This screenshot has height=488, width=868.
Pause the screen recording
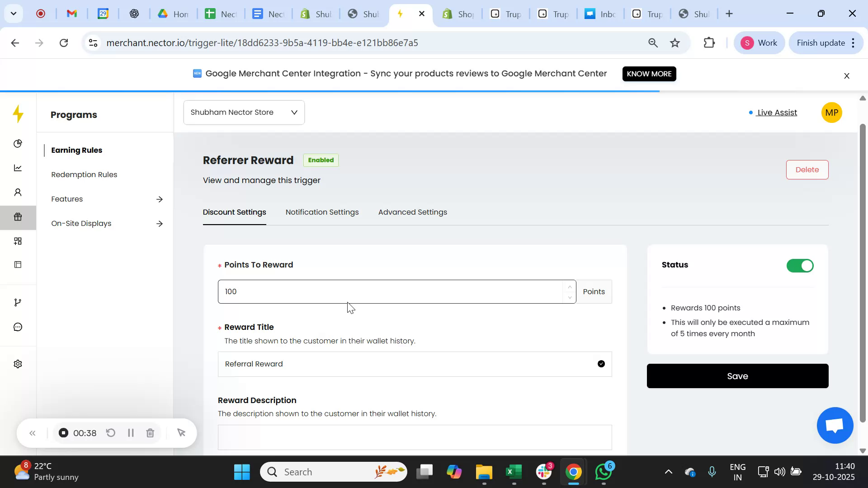click(130, 432)
